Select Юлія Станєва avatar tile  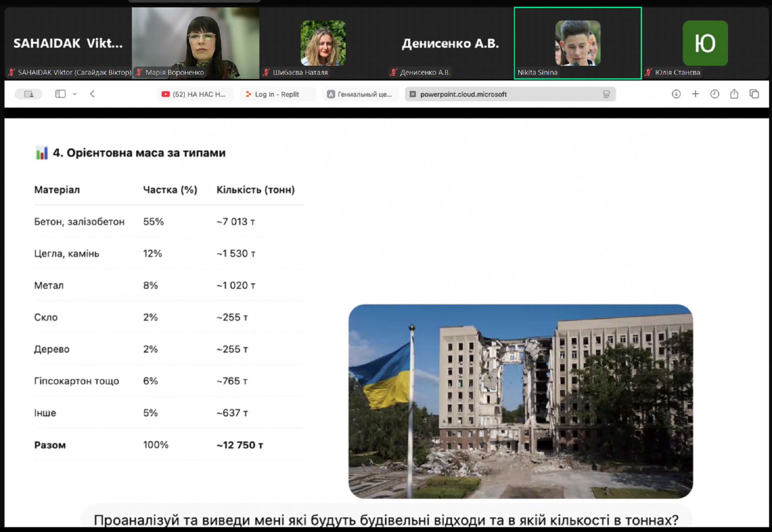[x=705, y=43]
